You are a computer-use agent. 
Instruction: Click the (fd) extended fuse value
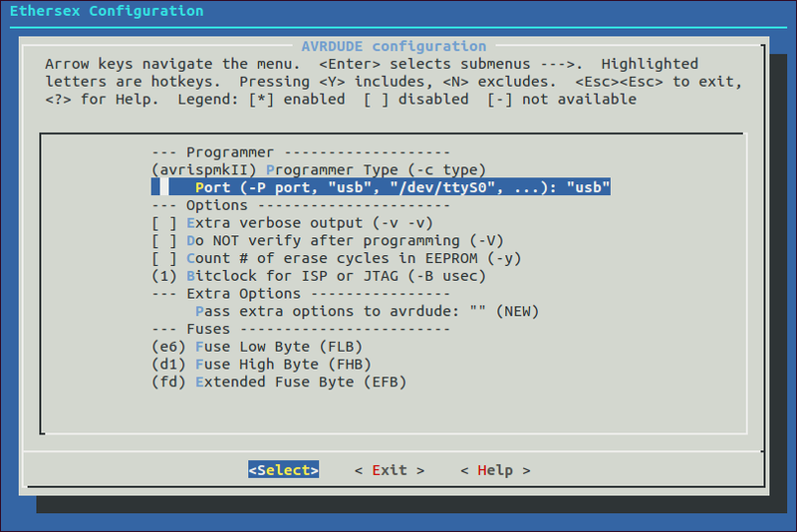[x=168, y=383]
